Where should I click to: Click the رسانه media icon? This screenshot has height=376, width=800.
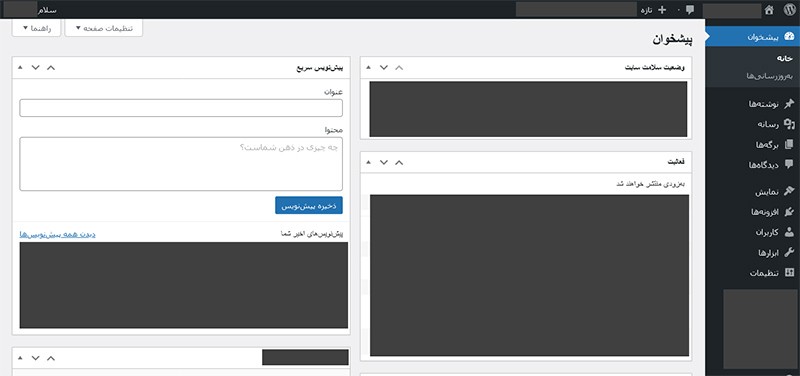[x=789, y=124]
